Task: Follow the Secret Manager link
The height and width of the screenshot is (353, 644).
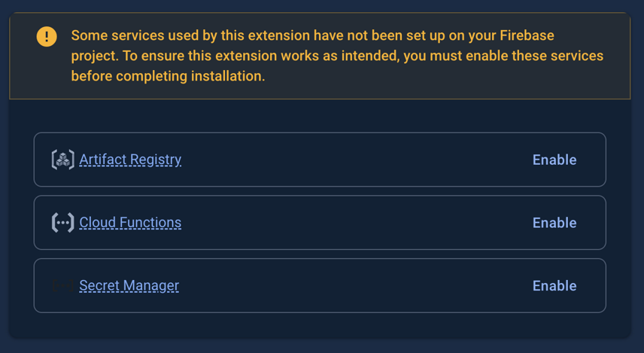Action: 129,286
